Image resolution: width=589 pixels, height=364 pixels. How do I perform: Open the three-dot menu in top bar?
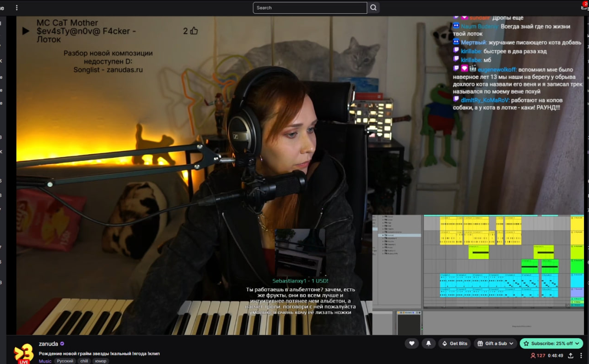point(17,8)
